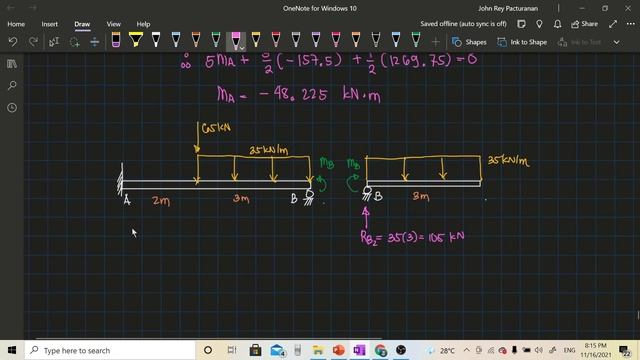The image size is (640, 360).
Task: Select the first light blue pen
Action: click(176, 40)
